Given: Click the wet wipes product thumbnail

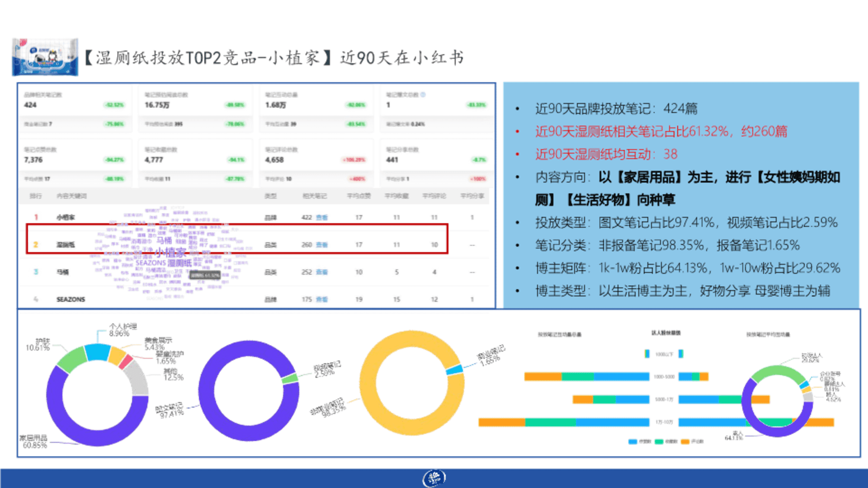Looking at the screenshot, I should point(45,57).
